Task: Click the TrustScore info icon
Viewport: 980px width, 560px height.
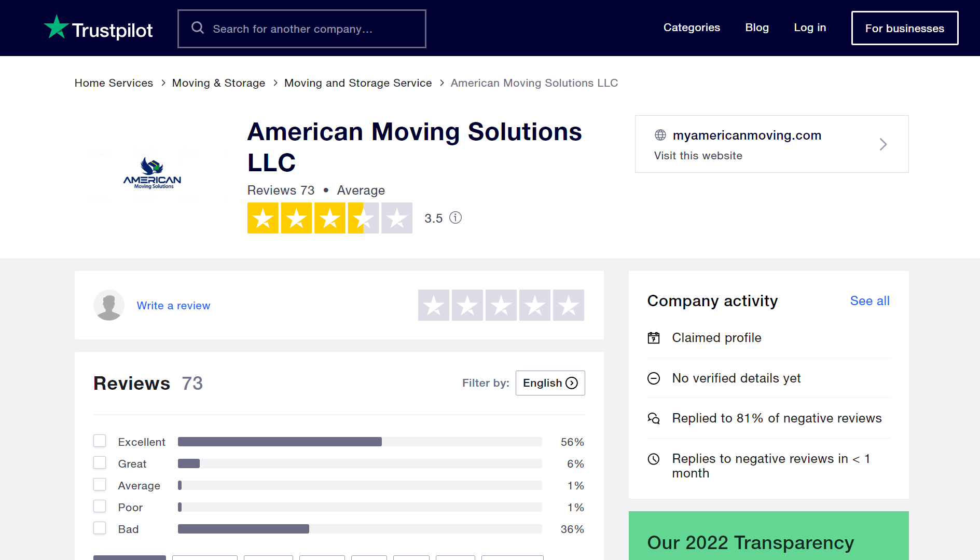Action: point(456,218)
